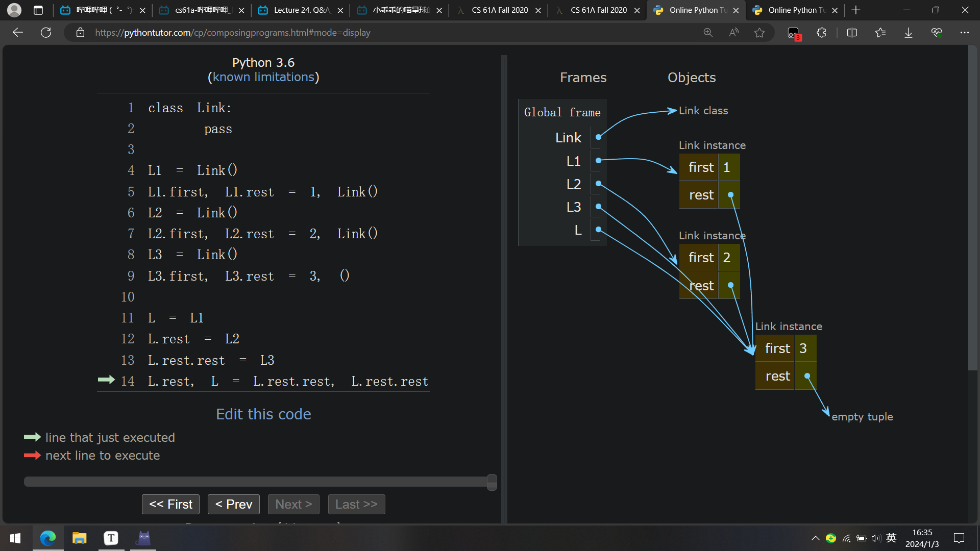Open browser settings and more menu
The height and width of the screenshot is (551, 980).
click(964, 33)
